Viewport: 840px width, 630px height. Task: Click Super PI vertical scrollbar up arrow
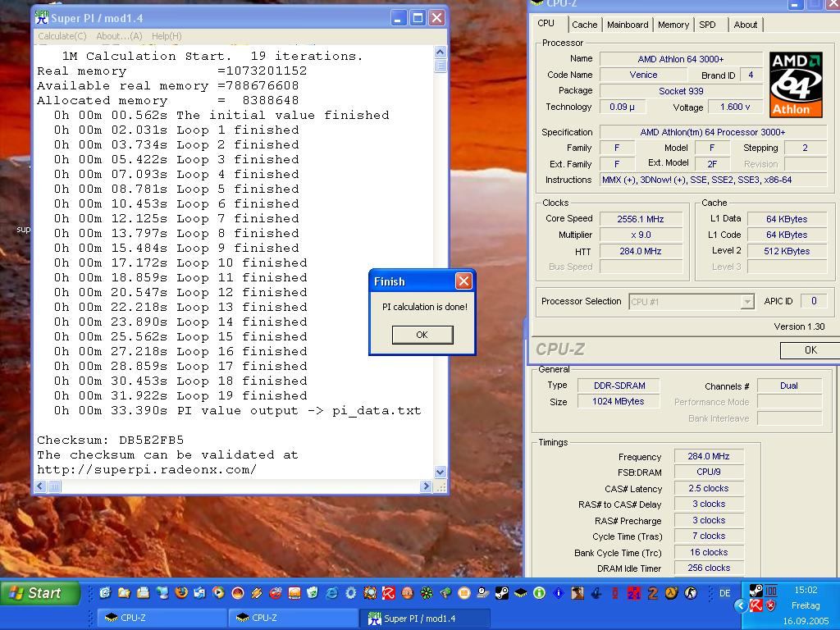(x=441, y=52)
